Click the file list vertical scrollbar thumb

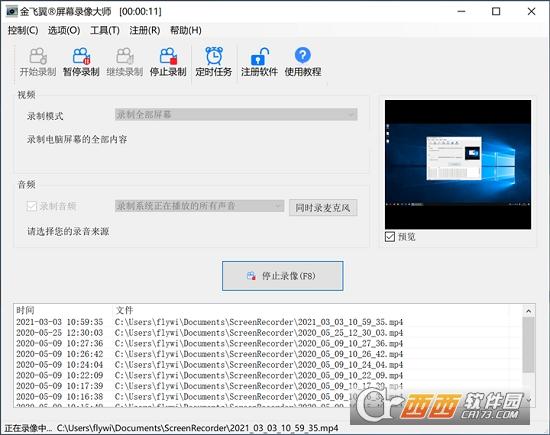[x=529, y=344]
